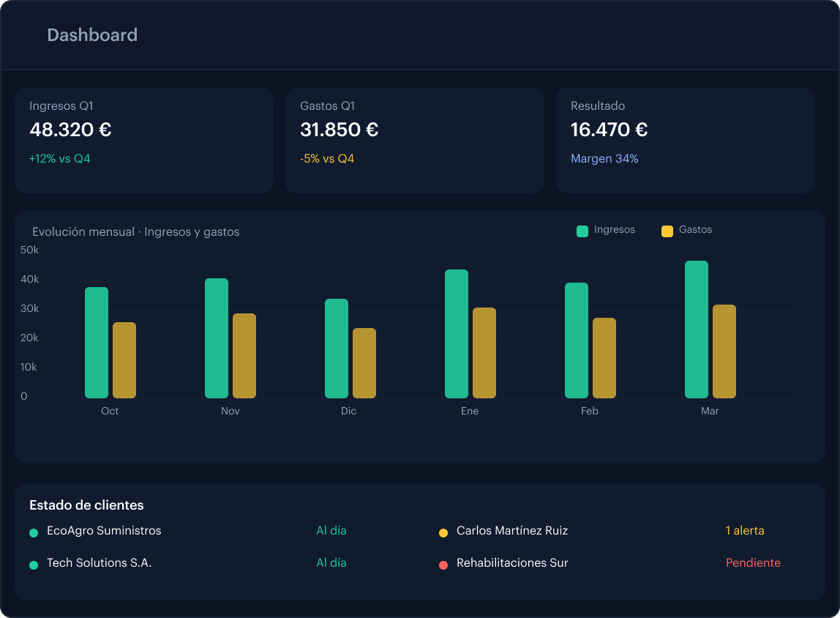View the 1 alerta status
840x618 pixels.
point(745,531)
